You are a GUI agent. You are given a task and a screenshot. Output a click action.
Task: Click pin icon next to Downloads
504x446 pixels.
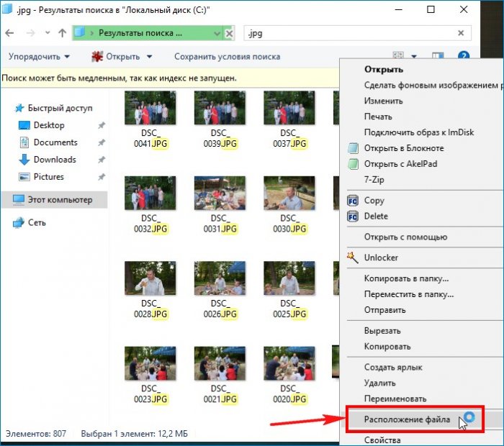102,160
